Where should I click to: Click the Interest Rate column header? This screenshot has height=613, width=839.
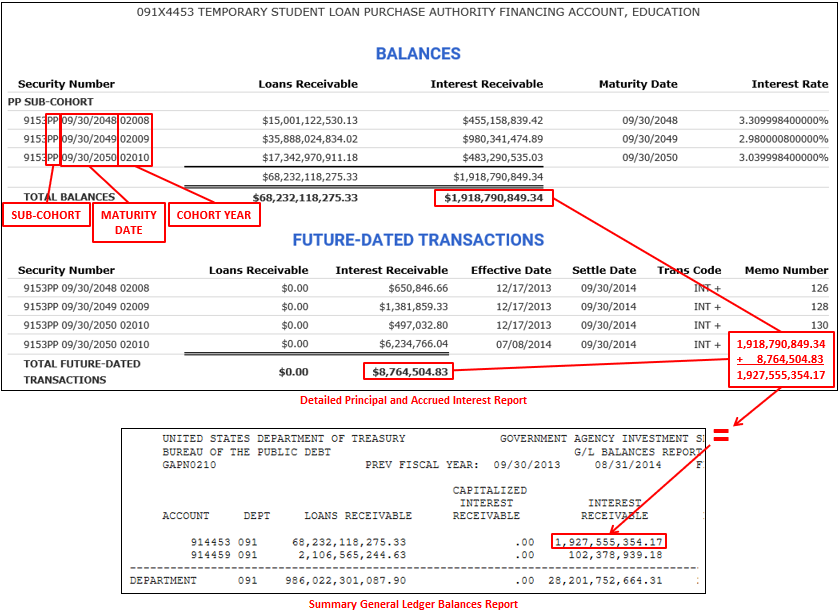click(x=790, y=84)
